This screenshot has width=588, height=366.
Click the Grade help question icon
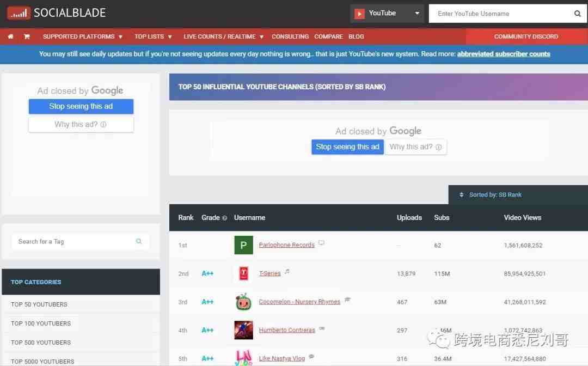(x=225, y=218)
